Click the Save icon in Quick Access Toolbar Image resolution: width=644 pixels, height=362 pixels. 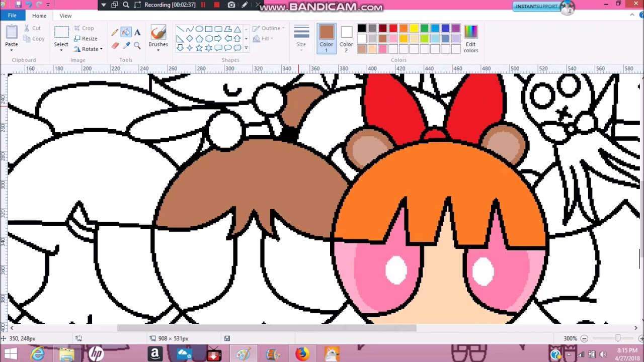click(x=18, y=5)
